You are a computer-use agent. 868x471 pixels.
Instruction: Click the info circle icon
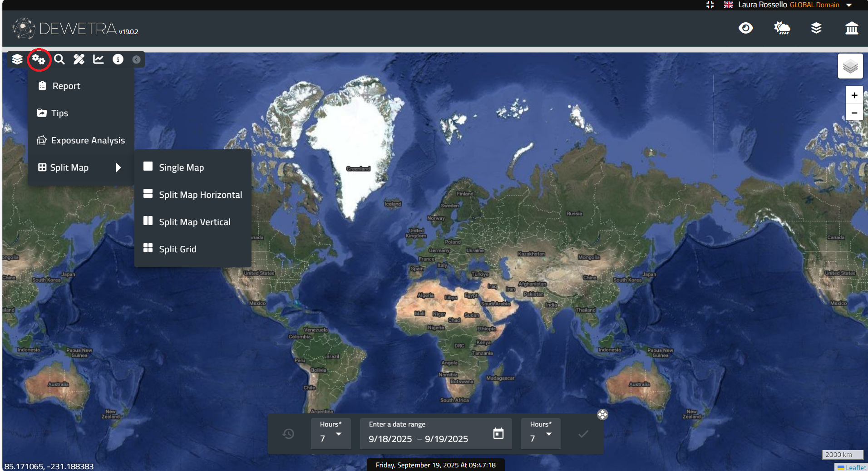(x=118, y=59)
